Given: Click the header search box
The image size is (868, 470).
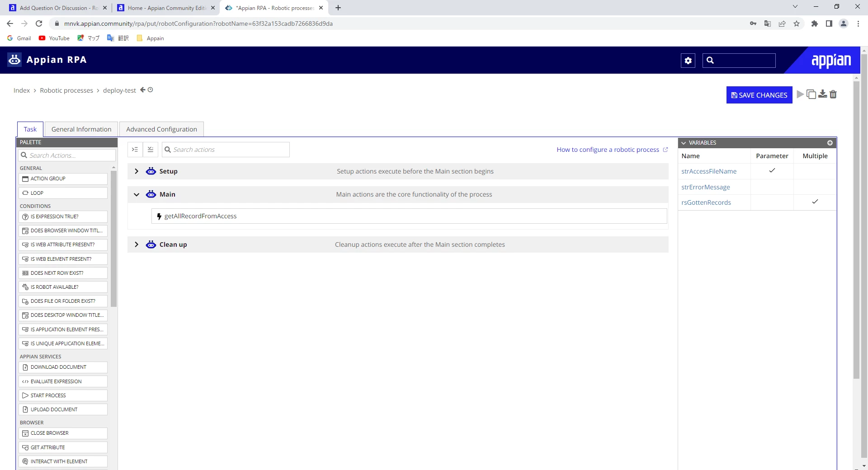Looking at the screenshot, I should pyautogui.click(x=739, y=61).
